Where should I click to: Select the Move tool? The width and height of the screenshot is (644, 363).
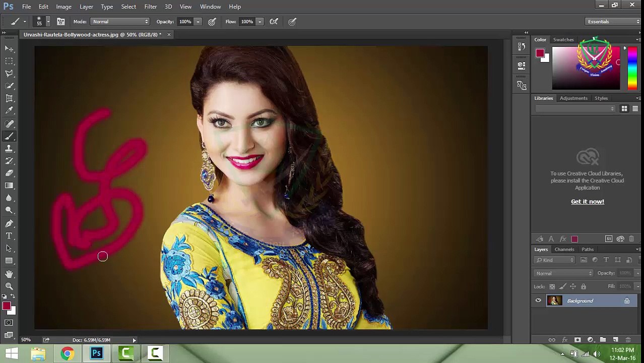[9, 48]
